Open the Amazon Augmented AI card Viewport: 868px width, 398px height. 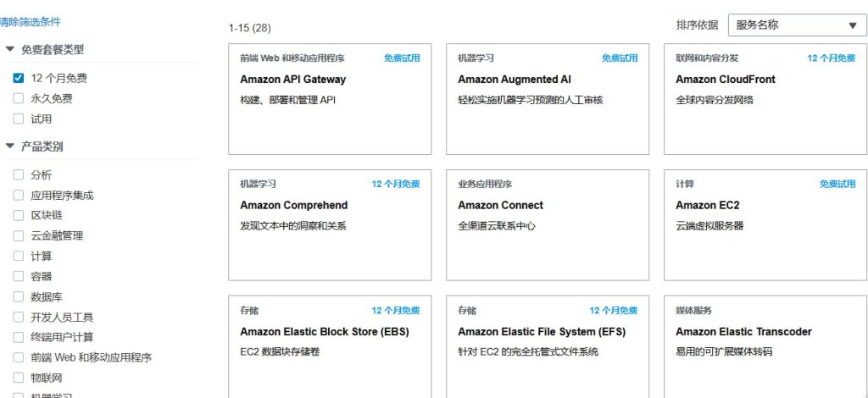548,99
